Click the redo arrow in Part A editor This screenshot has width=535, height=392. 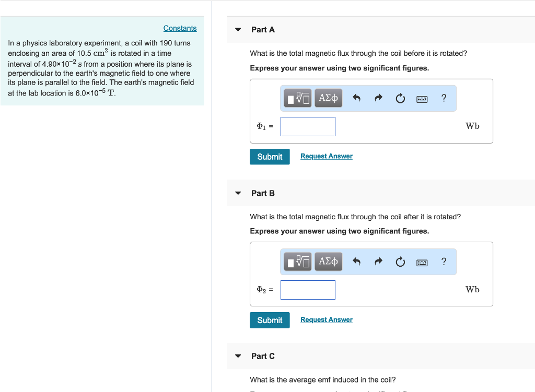pos(378,98)
